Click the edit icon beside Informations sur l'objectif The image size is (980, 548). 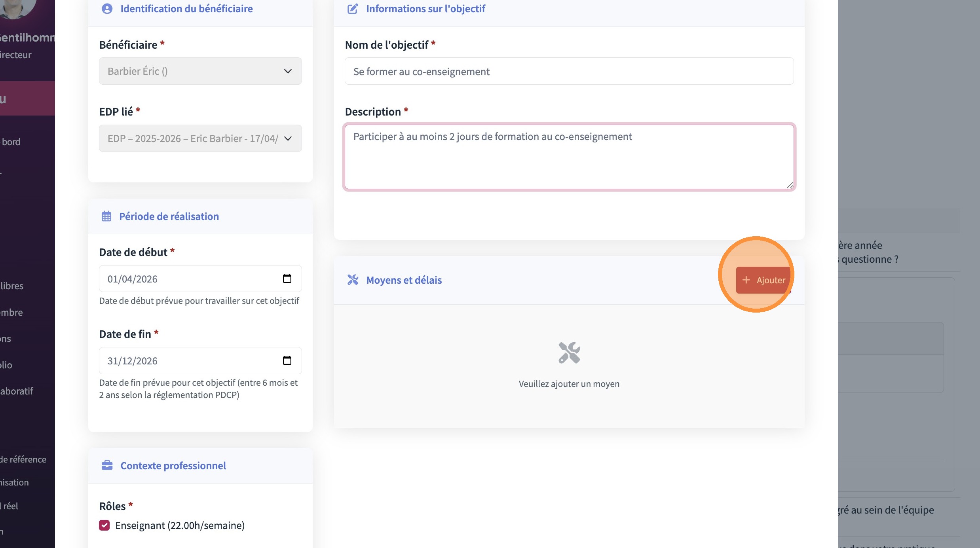[352, 9]
